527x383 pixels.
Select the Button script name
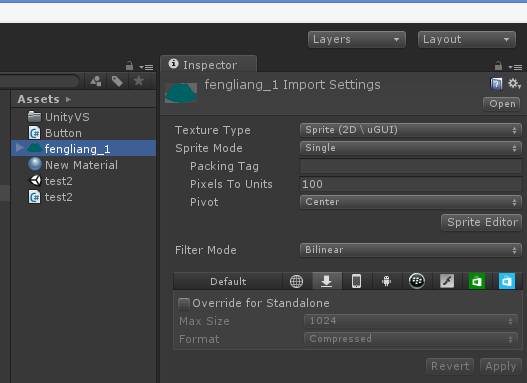pos(63,133)
